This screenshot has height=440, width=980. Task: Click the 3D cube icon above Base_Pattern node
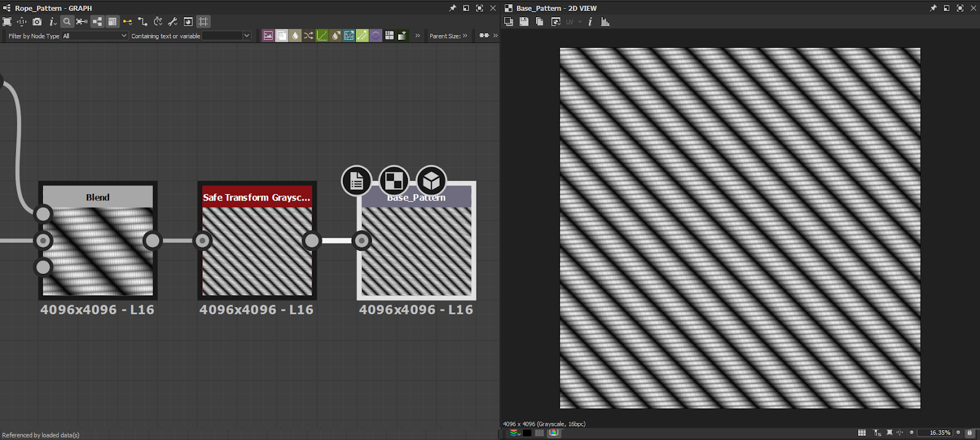pos(431,181)
